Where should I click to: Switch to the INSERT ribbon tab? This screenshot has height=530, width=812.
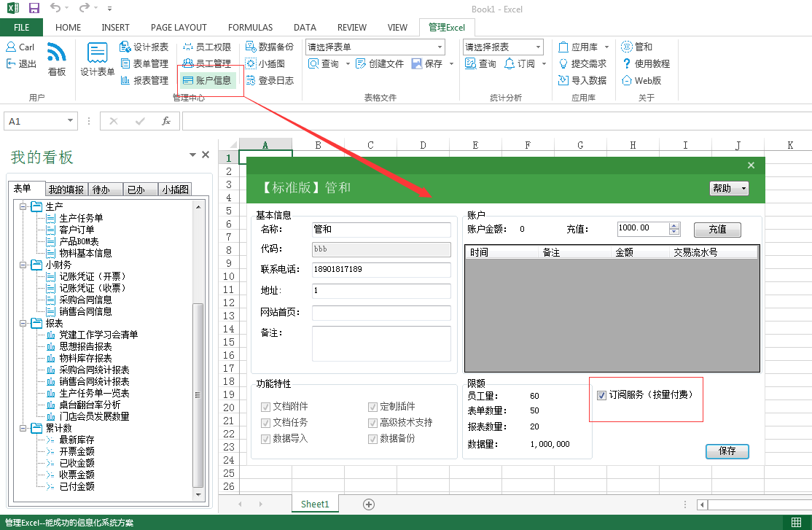(x=115, y=28)
